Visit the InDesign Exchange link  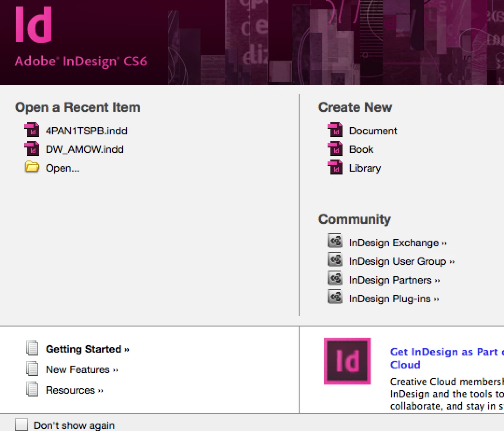pyautogui.click(x=398, y=243)
